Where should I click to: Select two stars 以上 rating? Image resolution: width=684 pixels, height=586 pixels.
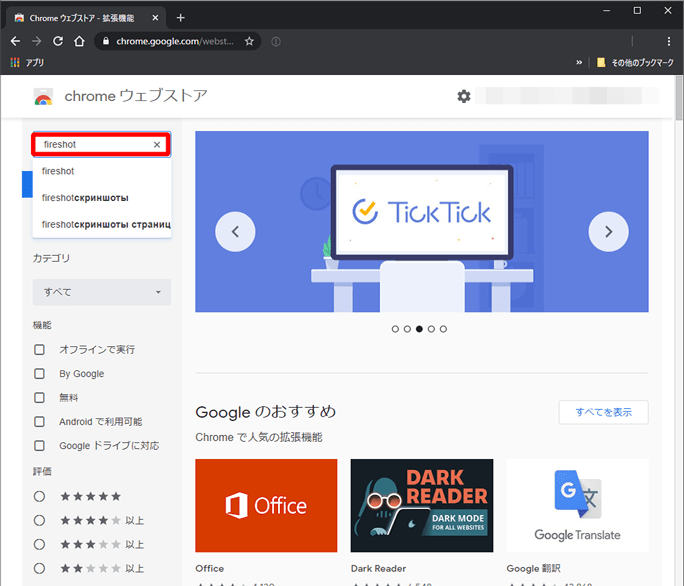(x=39, y=569)
